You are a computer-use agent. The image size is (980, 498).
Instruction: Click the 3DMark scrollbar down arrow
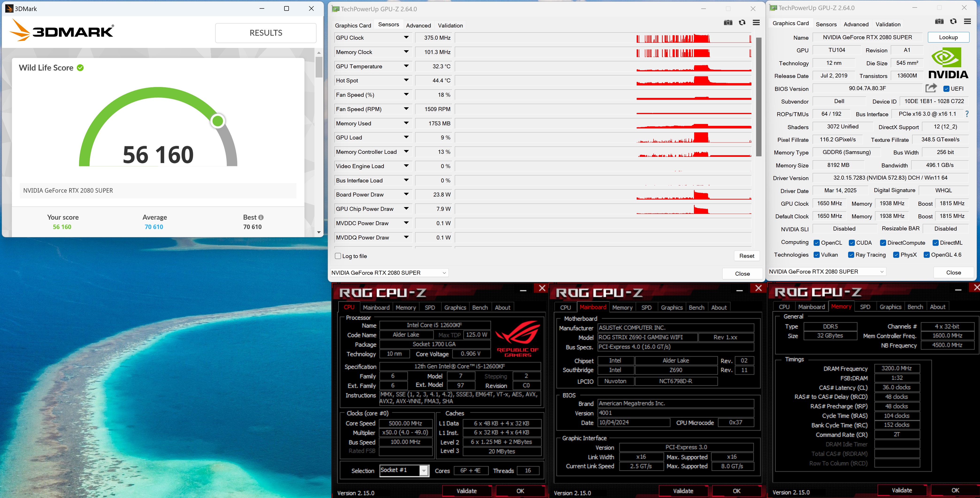pyautogui.click(x=319, y=232)
